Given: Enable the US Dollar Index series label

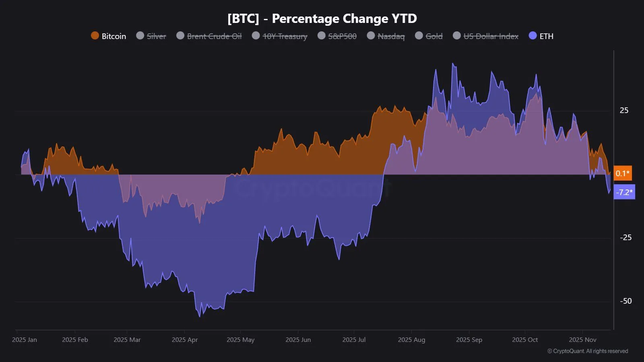Looking at the screenshot, I should pyautogui.click(x=491, y=36).
